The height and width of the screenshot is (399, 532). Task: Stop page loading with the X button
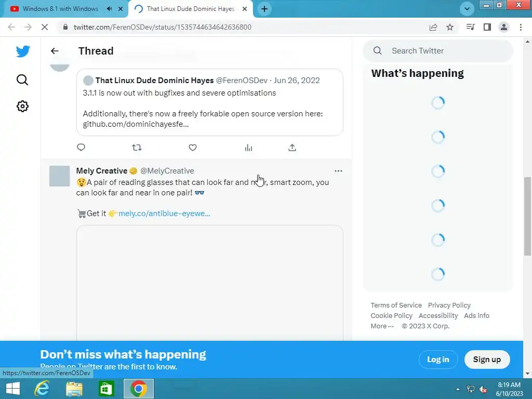[45, 27]
